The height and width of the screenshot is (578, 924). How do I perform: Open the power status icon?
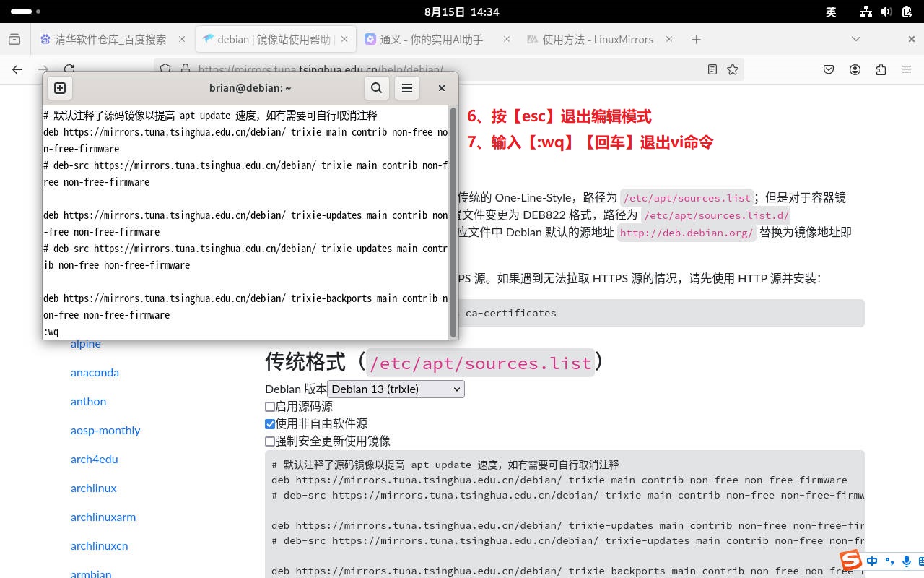pos(907,12)
